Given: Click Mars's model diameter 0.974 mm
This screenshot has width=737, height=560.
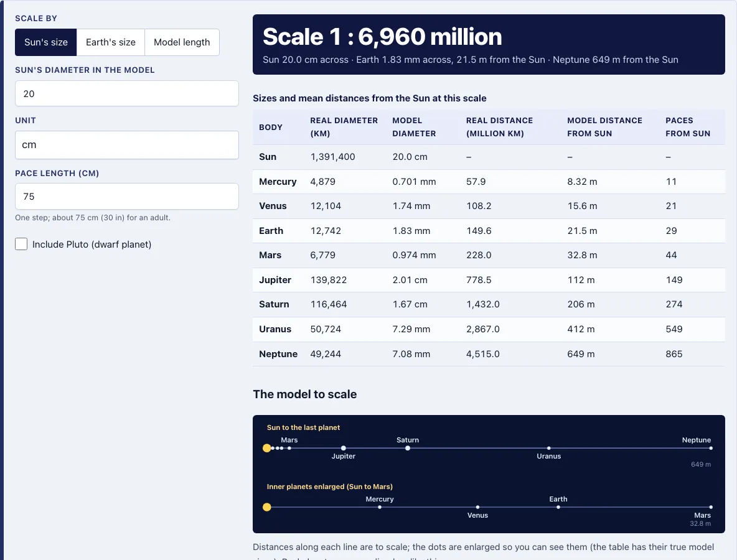Looking at the screenshot, I should pos(414,255).
